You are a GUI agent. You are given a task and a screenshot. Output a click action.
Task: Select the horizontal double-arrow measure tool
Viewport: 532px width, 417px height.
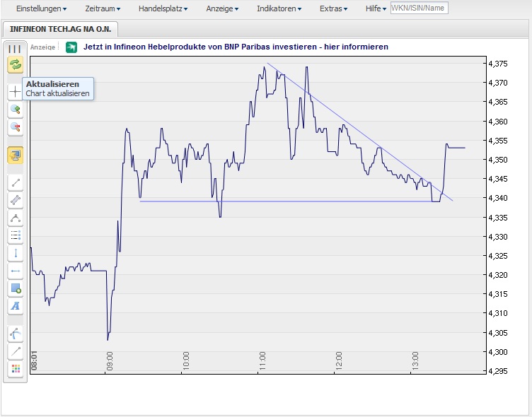pos(16,271)
